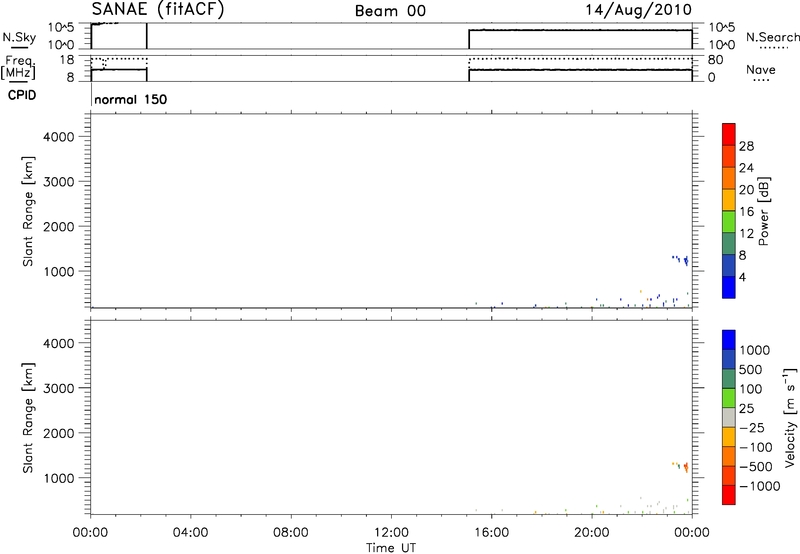Pick the yellow Velocity segment between -25 and -100
This screenshot has width=800, height=554.
729,437
